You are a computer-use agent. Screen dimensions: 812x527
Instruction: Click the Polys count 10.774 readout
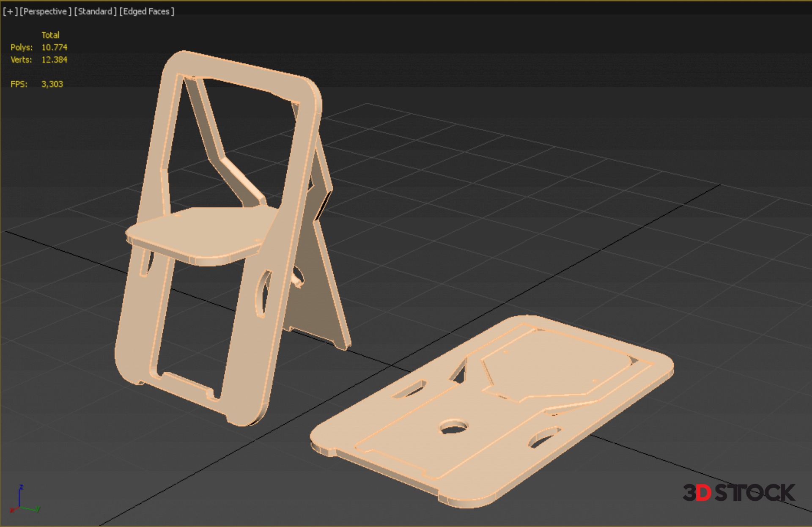coord(54,47)
